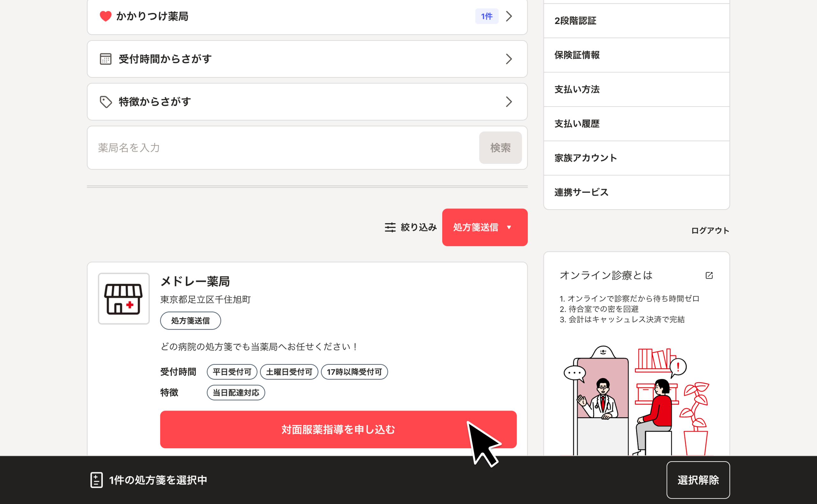Open external link icon next to オンライン診療とは
This screenshot has height=504, width=817.
pos(709,275)
